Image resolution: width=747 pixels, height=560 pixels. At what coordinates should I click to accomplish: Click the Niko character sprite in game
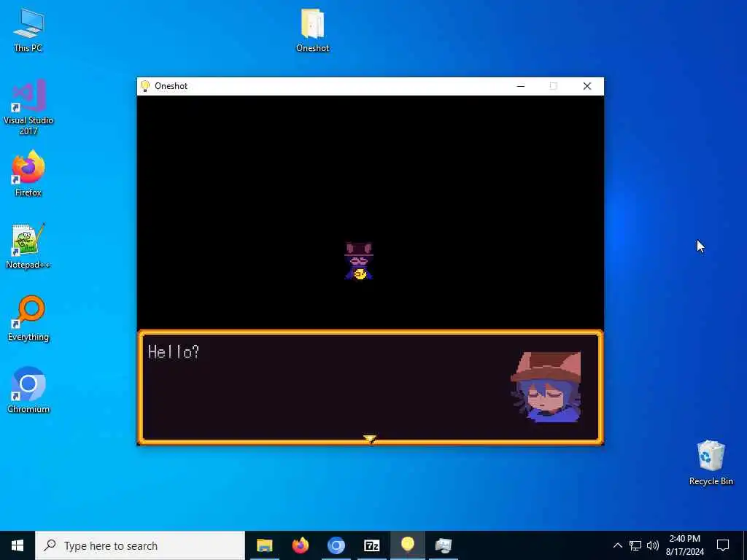point(358,261)
